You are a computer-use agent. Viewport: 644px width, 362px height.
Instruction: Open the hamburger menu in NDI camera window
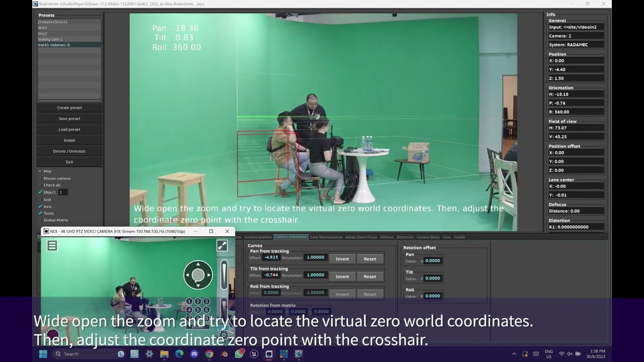52,245
